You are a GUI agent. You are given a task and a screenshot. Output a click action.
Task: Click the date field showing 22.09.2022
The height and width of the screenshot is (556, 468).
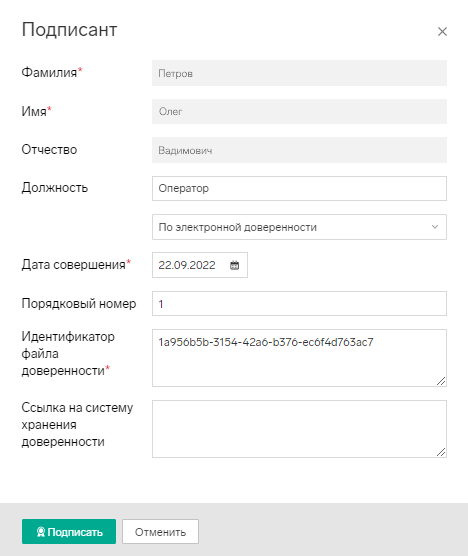pyautogui.click(x=200, y=265)
